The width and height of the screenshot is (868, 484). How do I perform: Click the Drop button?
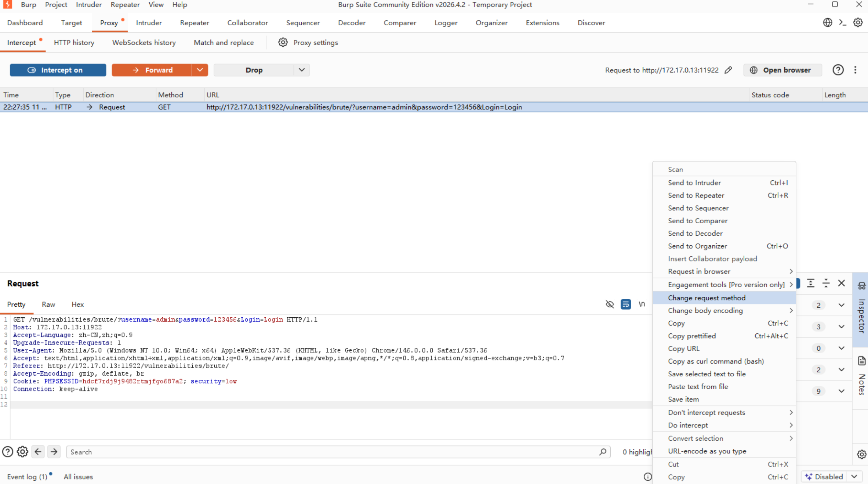point(254,70)
